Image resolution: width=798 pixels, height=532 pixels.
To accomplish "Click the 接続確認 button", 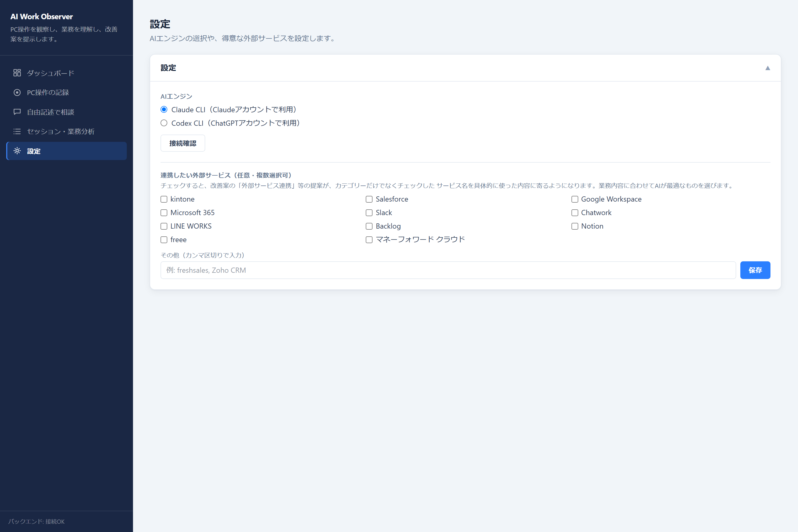I will click(x=183, y=143).
